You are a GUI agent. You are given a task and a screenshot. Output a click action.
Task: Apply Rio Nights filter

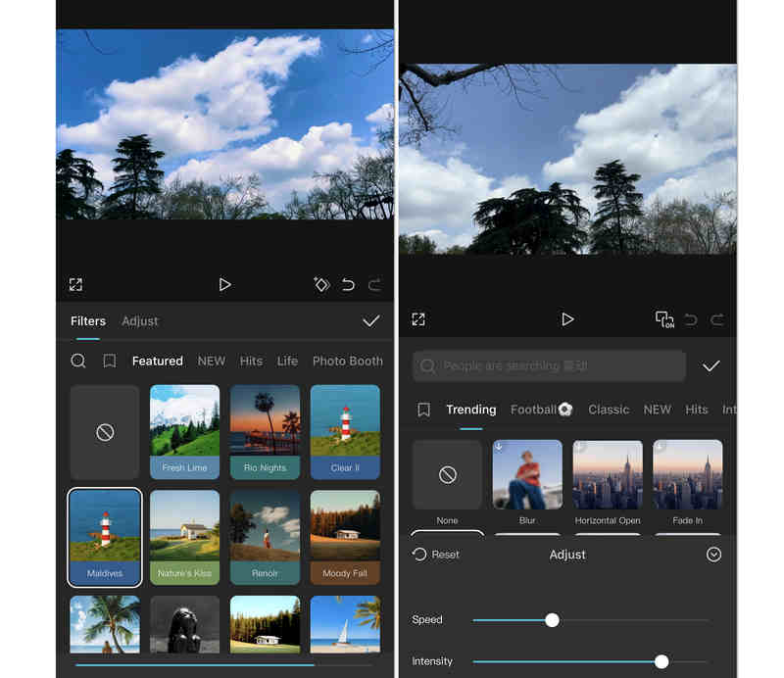[265, 432]
